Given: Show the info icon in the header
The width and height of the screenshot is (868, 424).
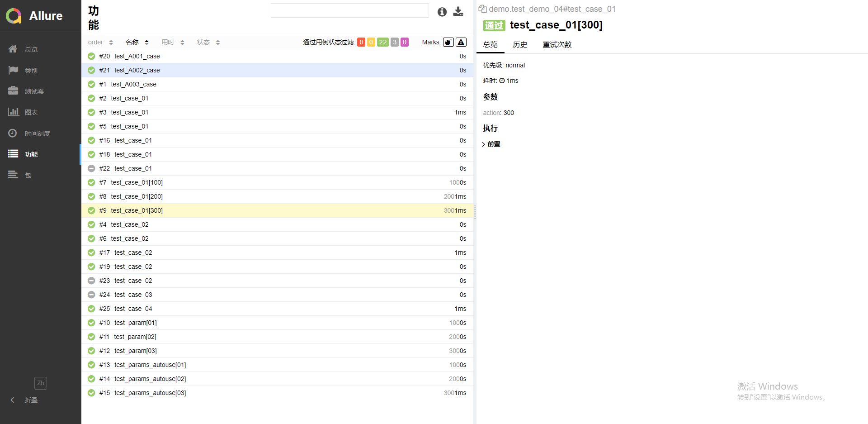Looking at the screenshot, I should [442, 12].
